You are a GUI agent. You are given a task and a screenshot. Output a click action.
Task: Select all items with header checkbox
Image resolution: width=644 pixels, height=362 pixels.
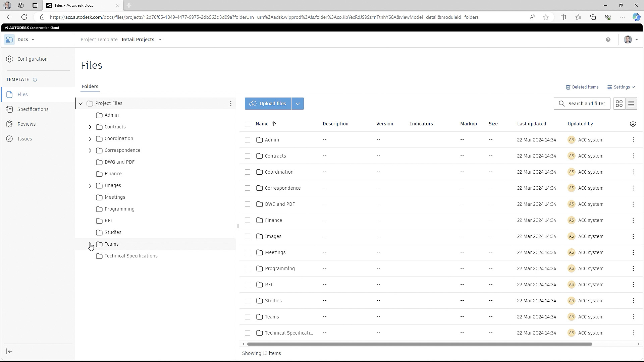[248, 124]
